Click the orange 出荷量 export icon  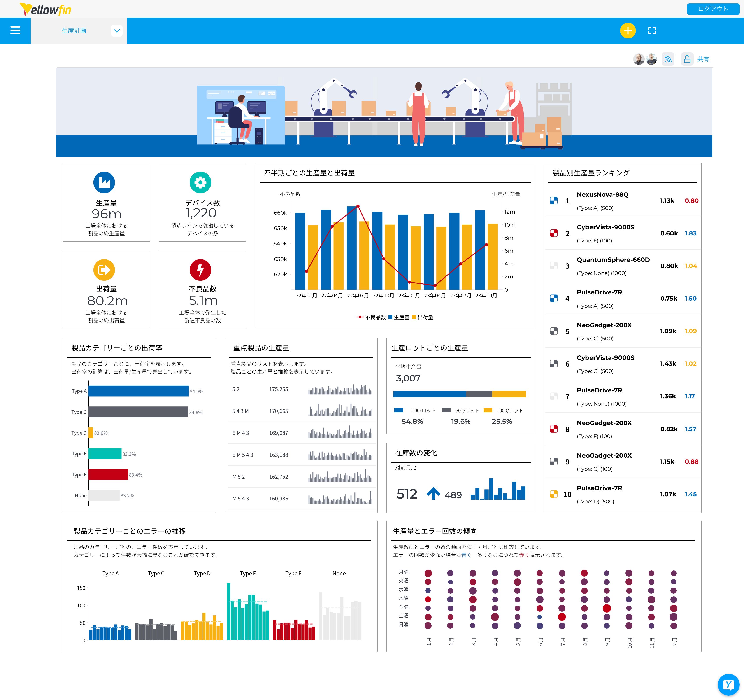pos(104,270)
